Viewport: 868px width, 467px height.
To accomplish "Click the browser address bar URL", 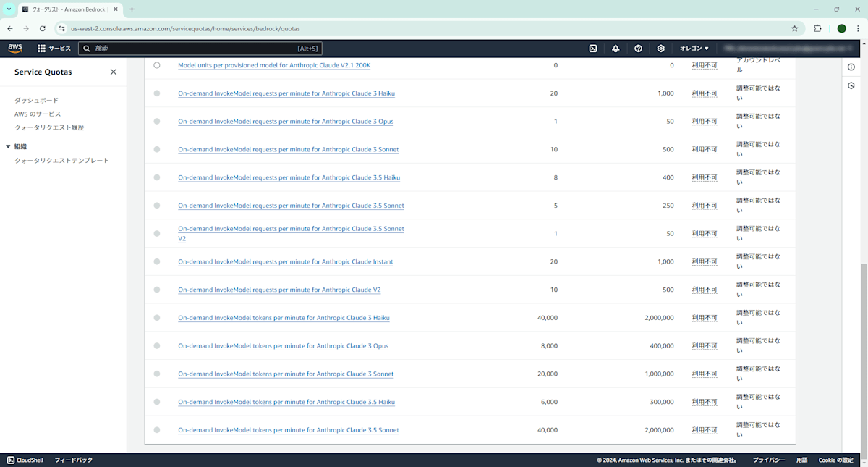I will pos(185,28).
